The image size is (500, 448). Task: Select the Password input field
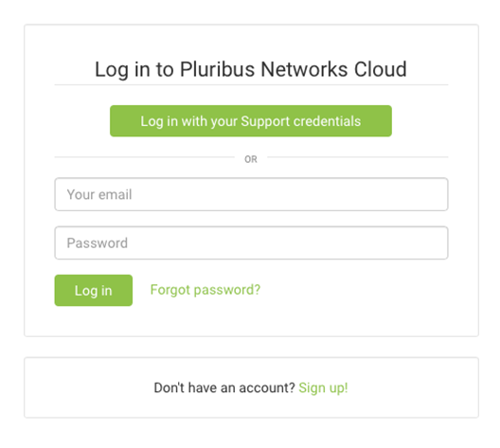click(x=251, y=242)
